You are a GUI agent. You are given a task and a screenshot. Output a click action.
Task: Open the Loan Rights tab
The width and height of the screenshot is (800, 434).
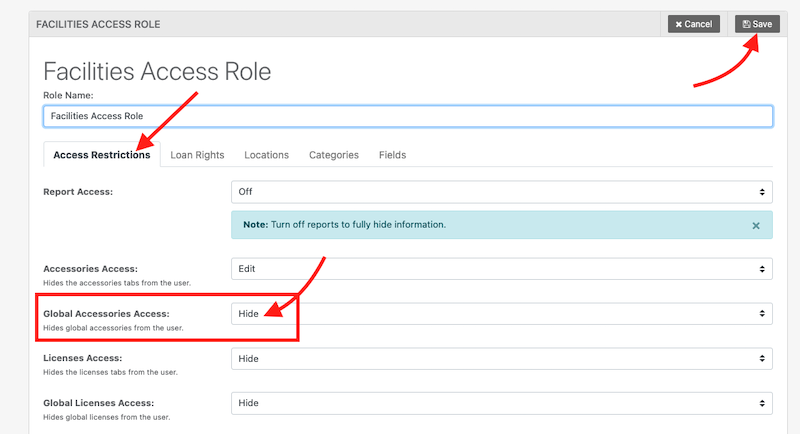pyautogui.click(x=197, y=155)
